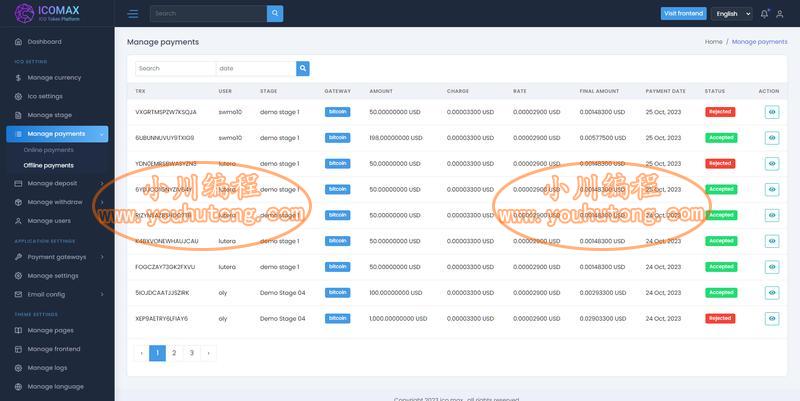Expand the Manage withdraw submenu
The width and height of the screenshot is (800, 401).
tap(102, 203)
